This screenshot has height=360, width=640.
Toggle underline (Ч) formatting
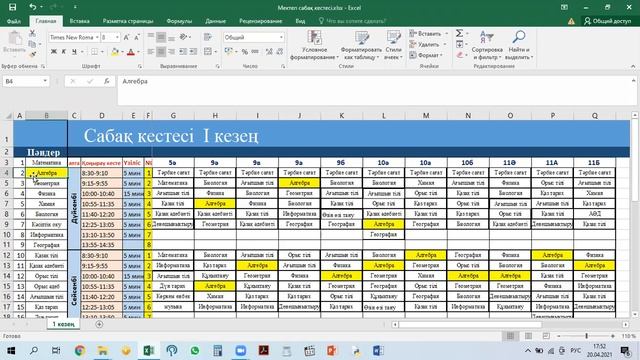[x=74, y=52]
